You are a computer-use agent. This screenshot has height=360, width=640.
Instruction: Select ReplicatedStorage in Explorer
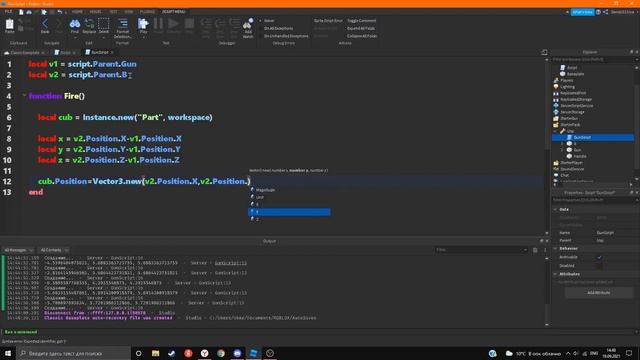pyautogui.click(x=576, y=99)
